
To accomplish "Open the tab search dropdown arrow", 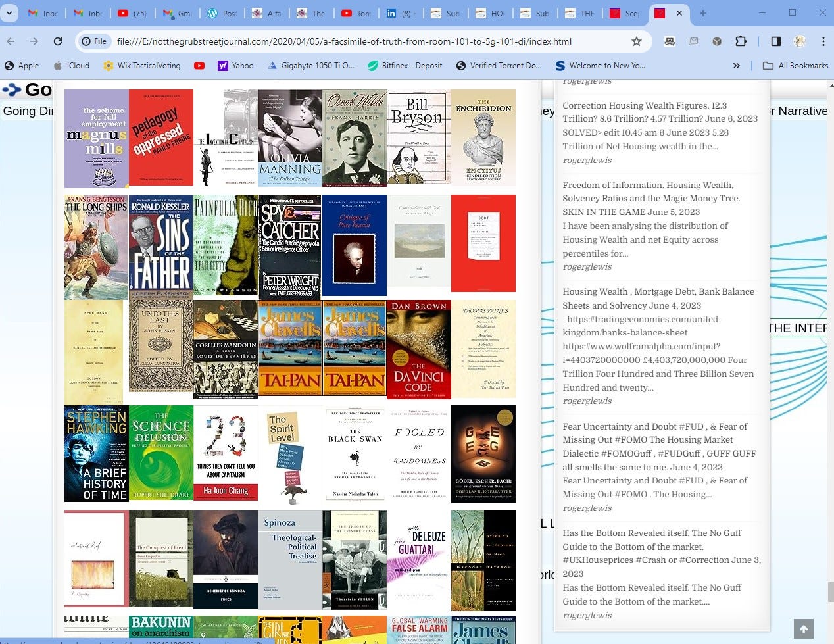I will (9, 13).
